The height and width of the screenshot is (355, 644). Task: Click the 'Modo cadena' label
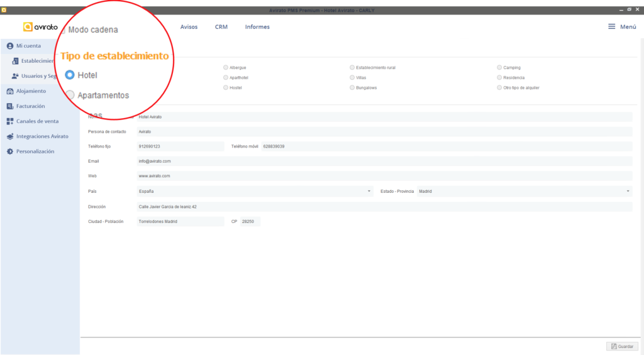coord(93,30)
